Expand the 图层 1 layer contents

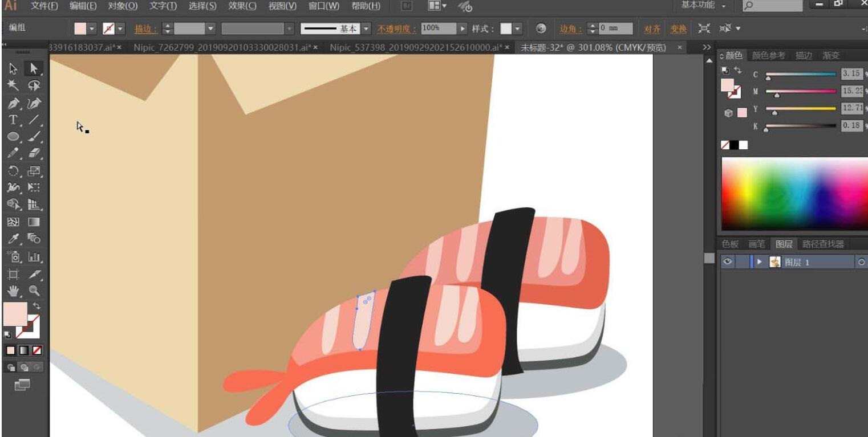pyautogui.click(x=759, y=262)
